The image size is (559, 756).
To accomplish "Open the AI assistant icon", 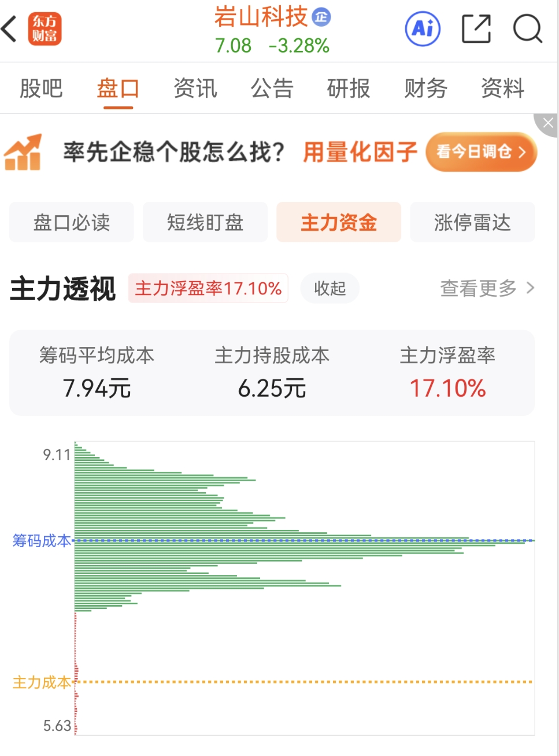I will click(x=423, y=29).
